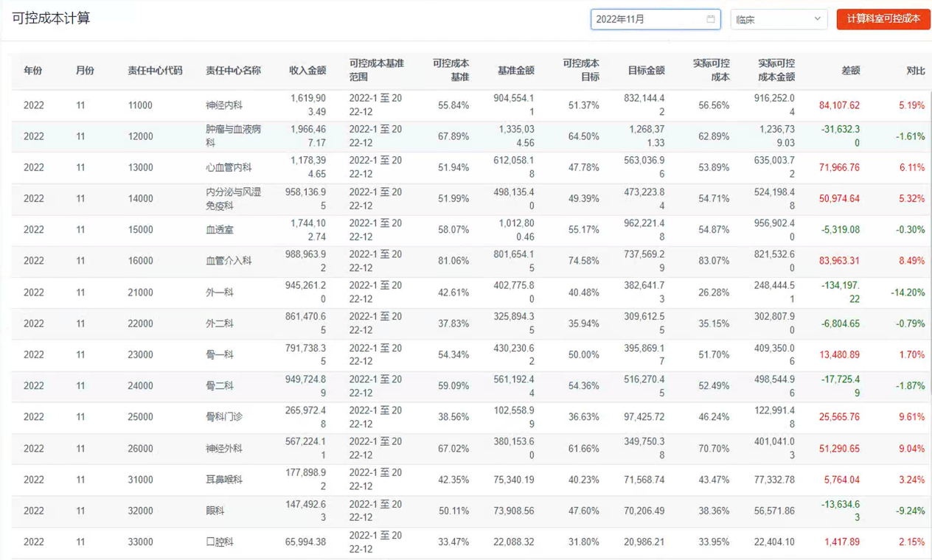Select the 神经内科 row name cell
932x560 pixels.
pyautogui.click(x=220, y=105)
